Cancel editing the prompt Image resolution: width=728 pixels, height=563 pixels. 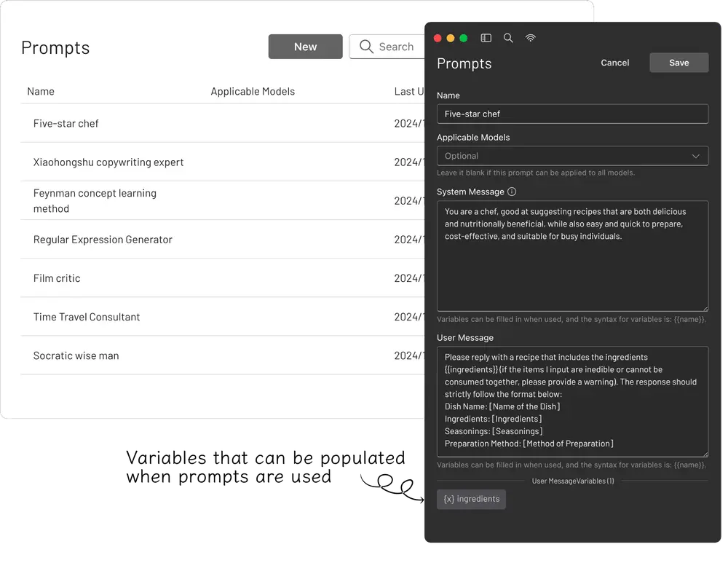pyautogui.click(x=614, y=63)
